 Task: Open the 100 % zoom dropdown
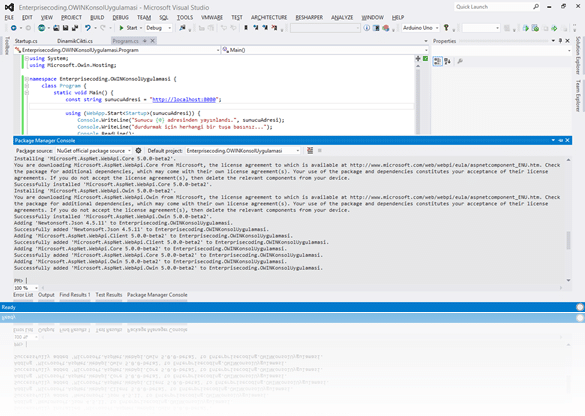[26, 288]
